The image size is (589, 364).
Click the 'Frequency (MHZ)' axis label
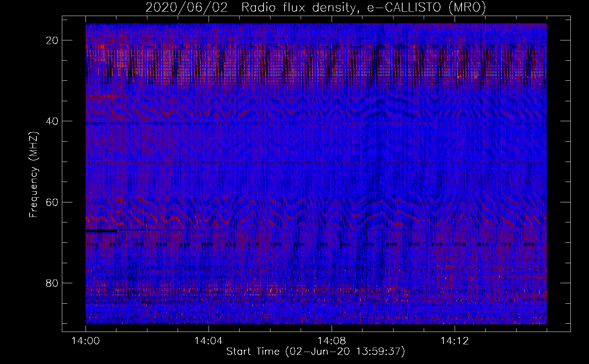tap(33, 175)
